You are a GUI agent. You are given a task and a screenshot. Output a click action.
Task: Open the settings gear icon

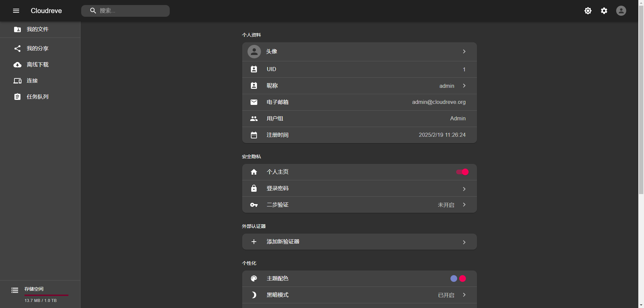point(604,11)
